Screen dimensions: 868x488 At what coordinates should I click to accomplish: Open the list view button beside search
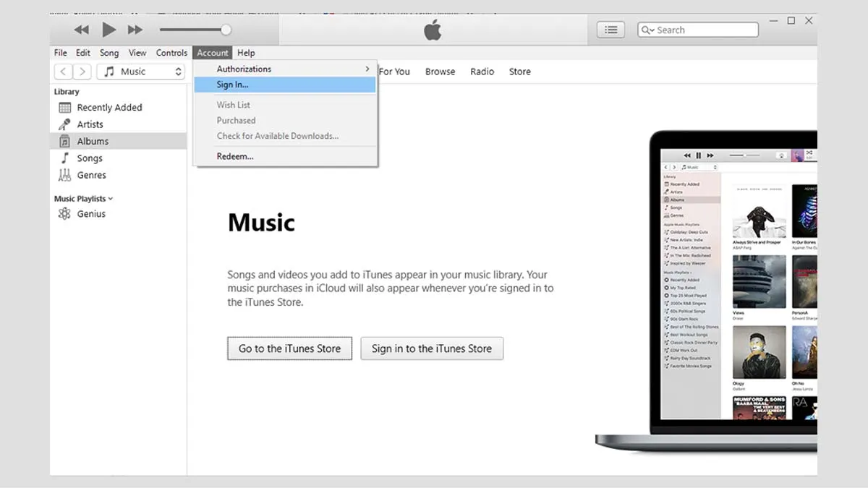(612, 30)
